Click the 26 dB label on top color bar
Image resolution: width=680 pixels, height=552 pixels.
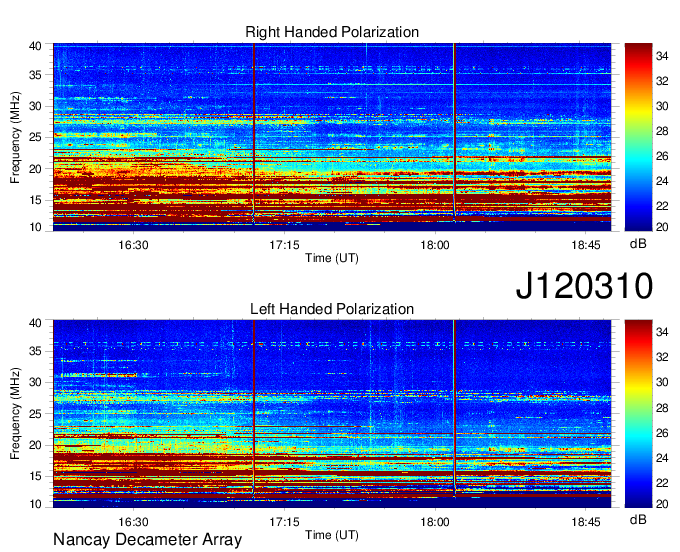(x=662, y=156)
